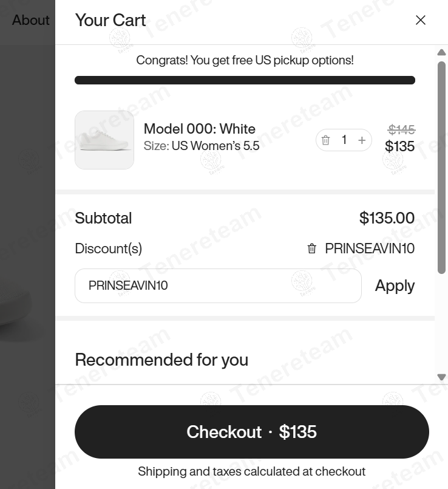Remove the applied PRINSEAVIN10 discount

[312, 248]
